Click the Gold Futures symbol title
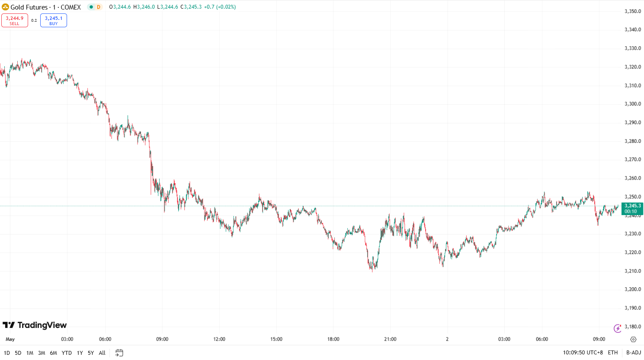Image resolution: width=644 pixels, height=360 pixels. [46, 7]
